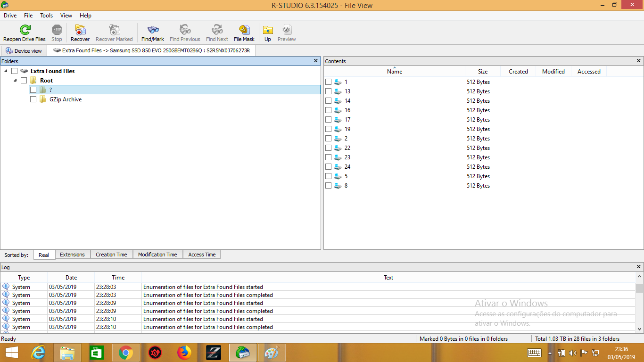Click the file icon for item 13

338,91
